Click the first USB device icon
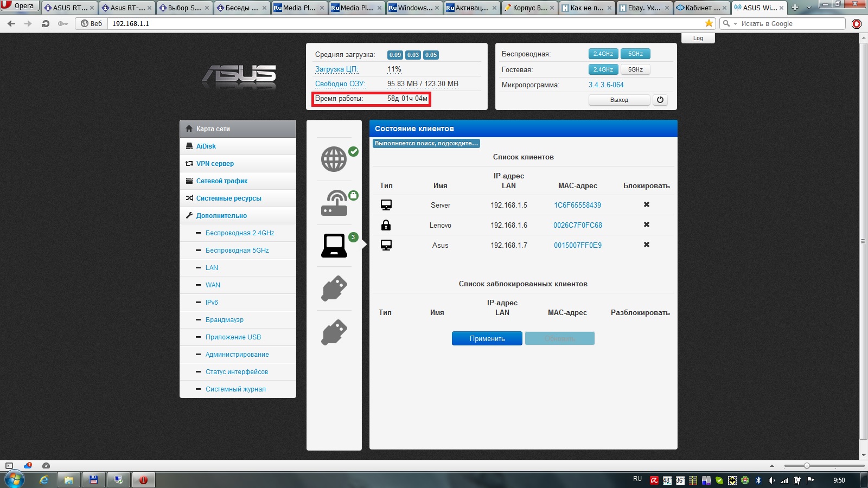This screenshot has height=488, width=868. (334, 288)
